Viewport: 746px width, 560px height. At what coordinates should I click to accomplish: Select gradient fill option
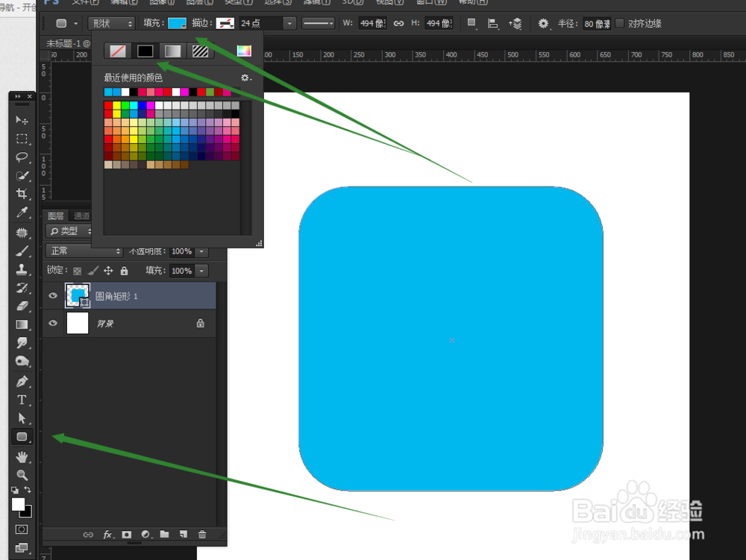tap(173, 51)
